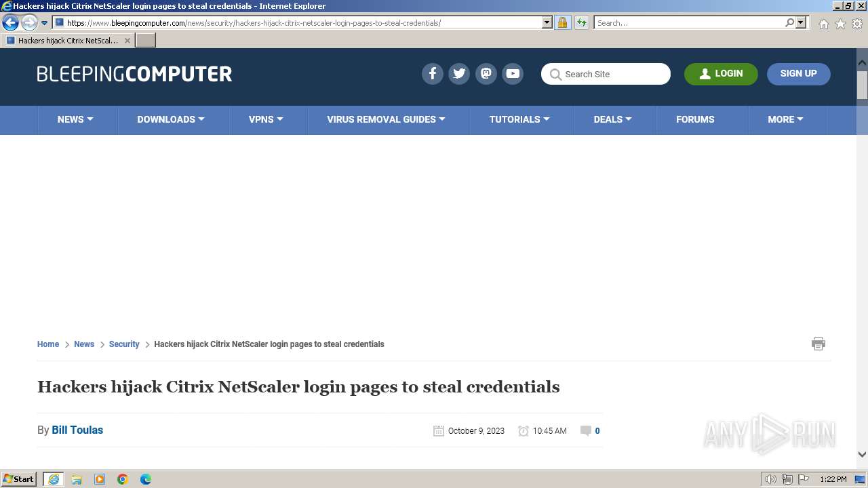Open BleepingComputer Twitter page icon

(x=459, y=74)
